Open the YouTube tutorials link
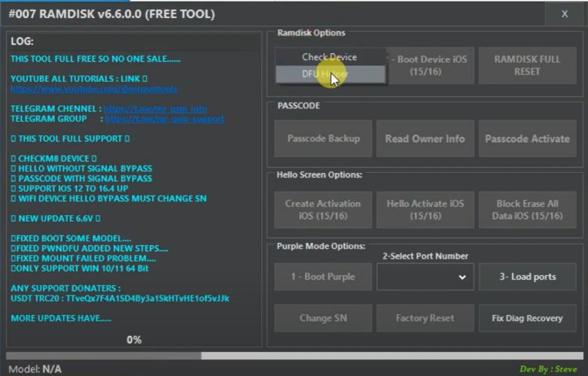588x376 pixels. click(x=94, y=89)
